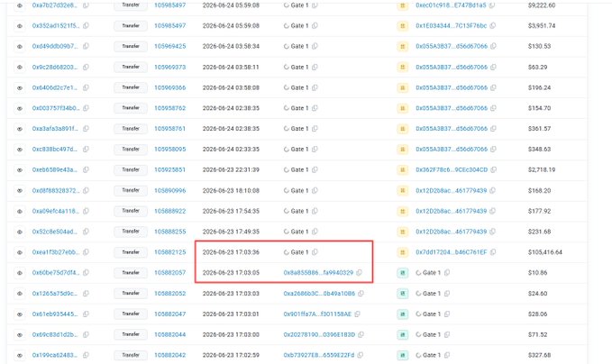Click the yellow outgoing badge in the $105,416.64 row
Screen dimensions: 612x364
pos(402,252)
